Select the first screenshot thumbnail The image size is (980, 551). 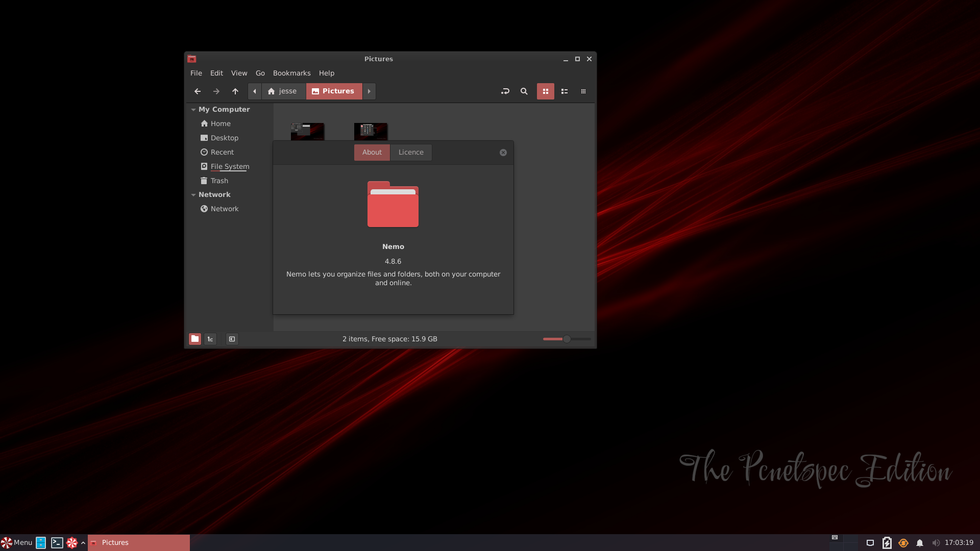307,131
